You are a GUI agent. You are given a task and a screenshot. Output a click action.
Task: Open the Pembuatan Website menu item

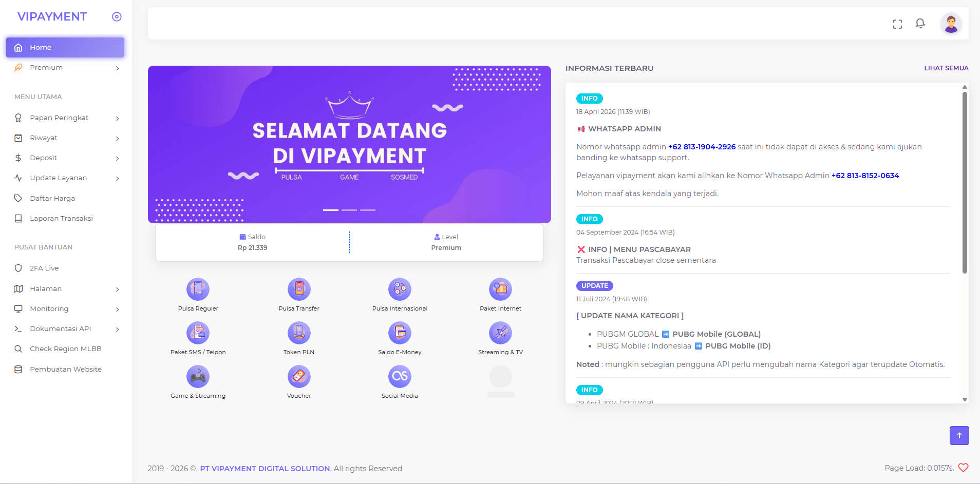pyautogui.click(x=65, y=369)
